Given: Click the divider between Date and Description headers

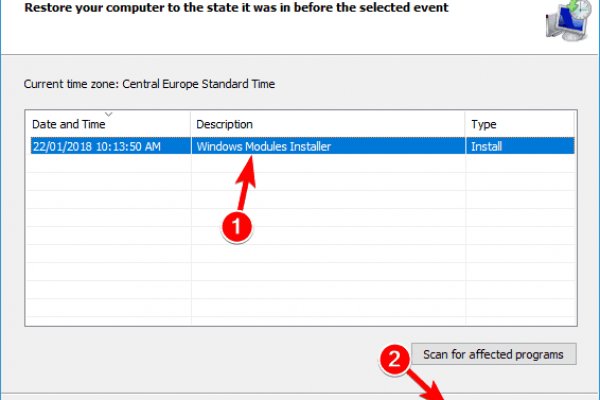Looking at the screenshot, I should (191, 125).
